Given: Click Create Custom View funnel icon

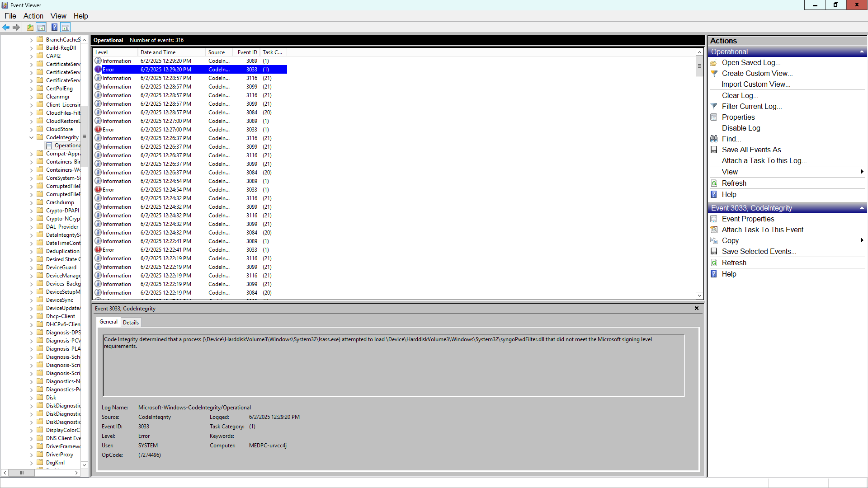Looking at the screenshot, I should 714,74.
